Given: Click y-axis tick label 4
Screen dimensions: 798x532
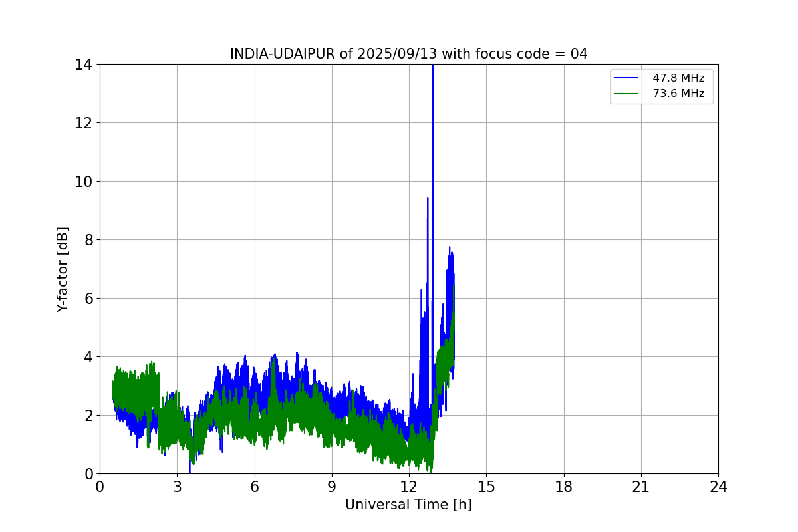Looking at the screenshot, I should tap(88, 357).
